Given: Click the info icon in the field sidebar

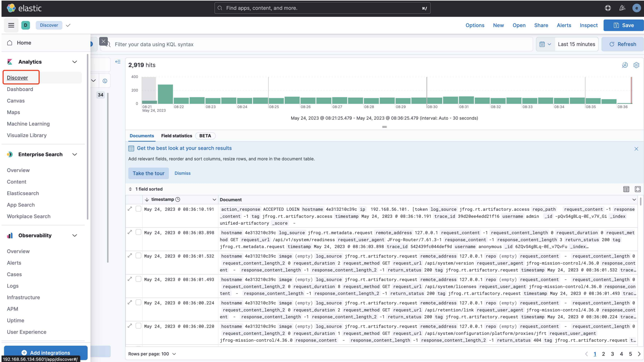Looking at the screenshot, I should pyautogui.click(x=105, y=81).
